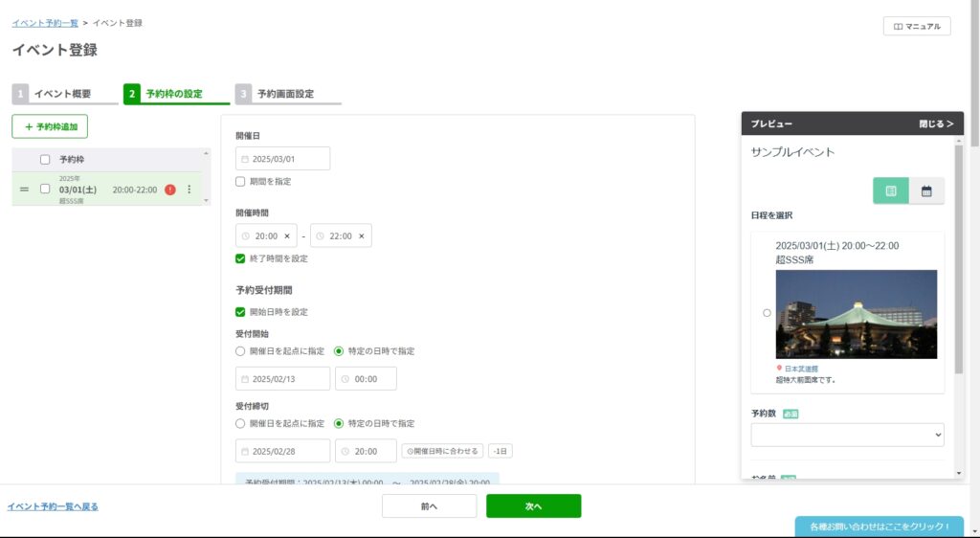The width and height of the screenshot is (980, 538).
Task: Open the 予約数 dropdown in preview
Action: [x=847, y=435]
